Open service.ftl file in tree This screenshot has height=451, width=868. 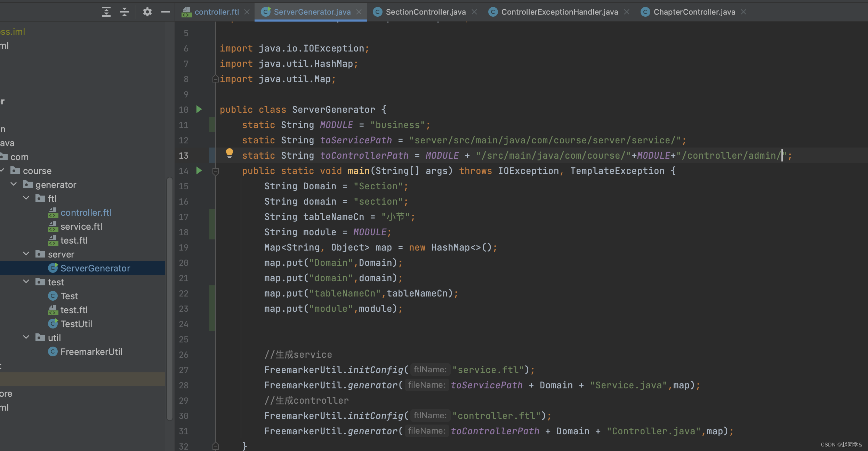coord(81,227)
